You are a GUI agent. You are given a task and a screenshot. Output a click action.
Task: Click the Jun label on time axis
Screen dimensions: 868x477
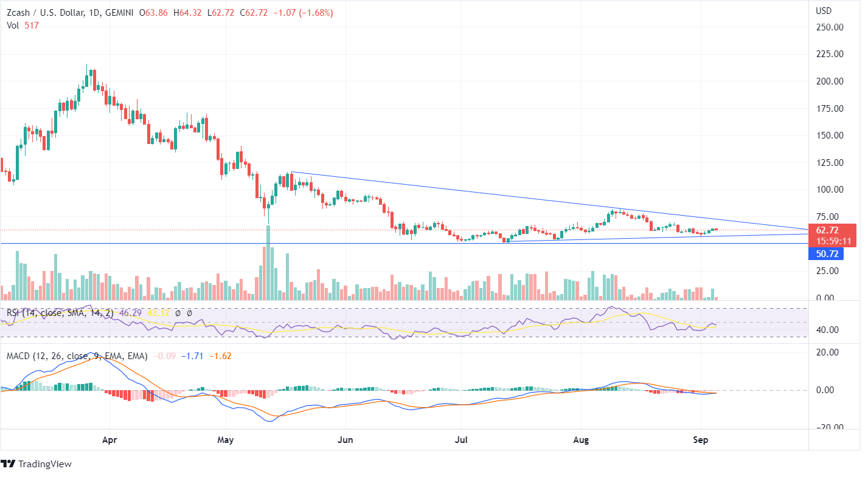click(345, 439)
